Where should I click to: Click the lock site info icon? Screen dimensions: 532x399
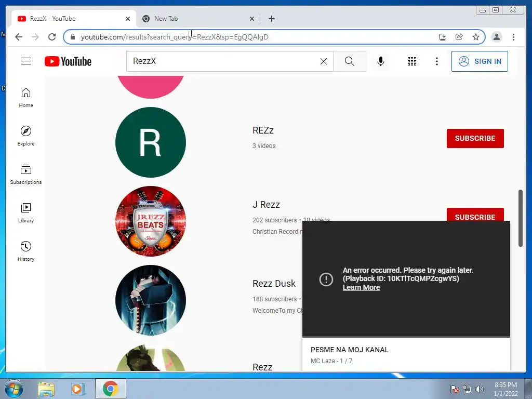point(73,37)
